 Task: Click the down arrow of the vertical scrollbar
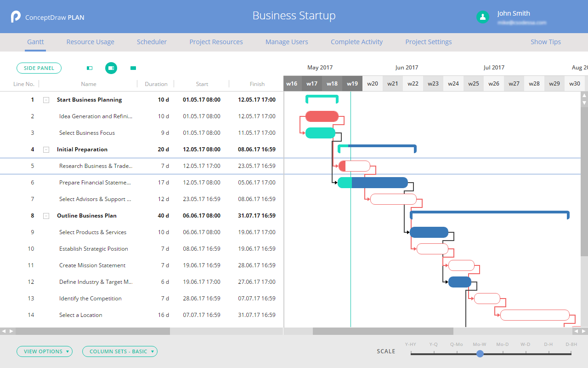(584, 103)
